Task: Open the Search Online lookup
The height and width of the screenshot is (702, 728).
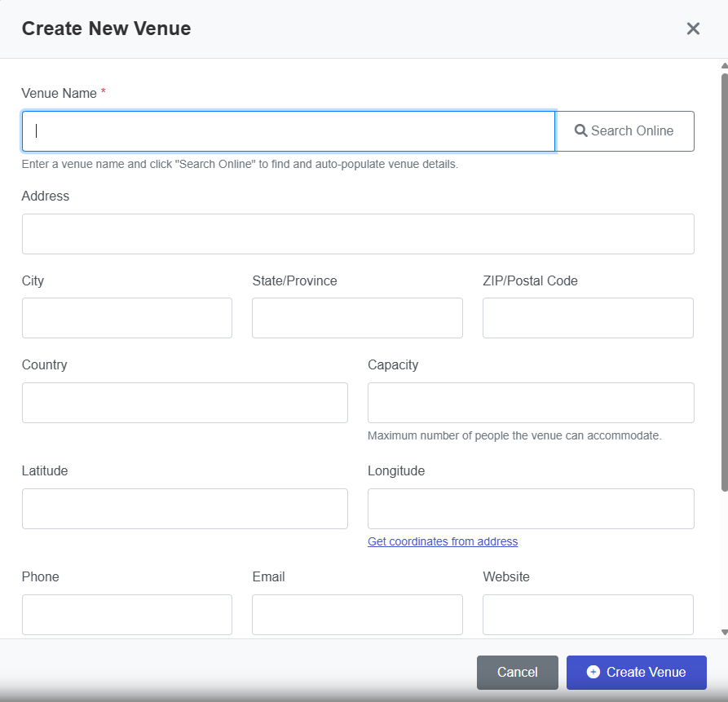Action: click(x=625, y=130)
